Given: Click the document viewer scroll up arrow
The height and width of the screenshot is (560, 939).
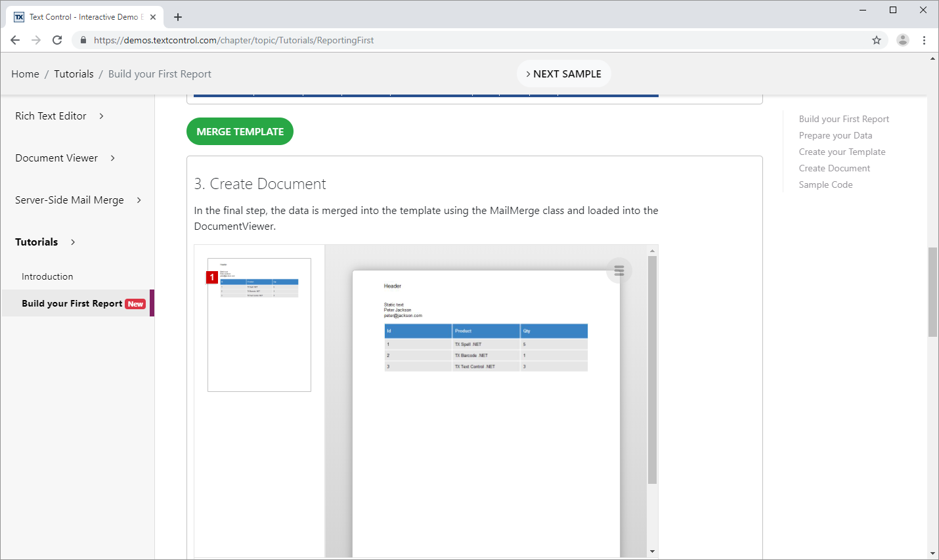Looking at the screenshot, I should pyautogui.click(x=652, y=251).
